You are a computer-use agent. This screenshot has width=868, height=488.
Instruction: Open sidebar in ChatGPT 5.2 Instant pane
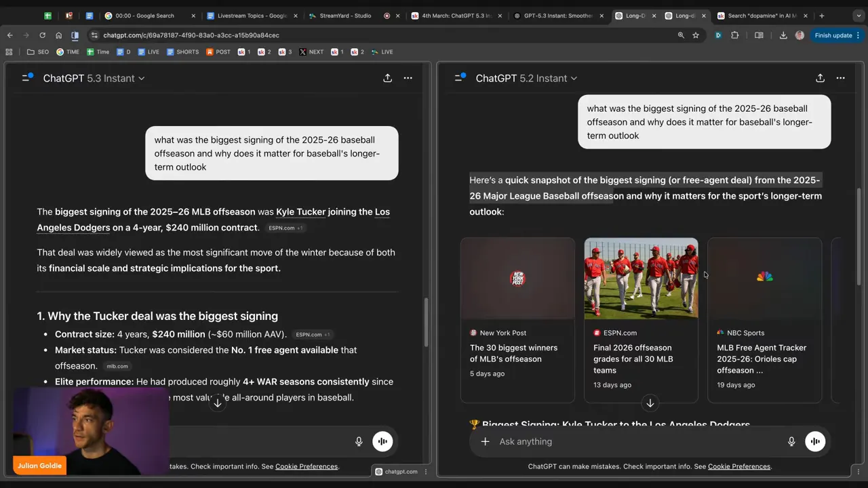pyautogui.click(x=460, y=78)
